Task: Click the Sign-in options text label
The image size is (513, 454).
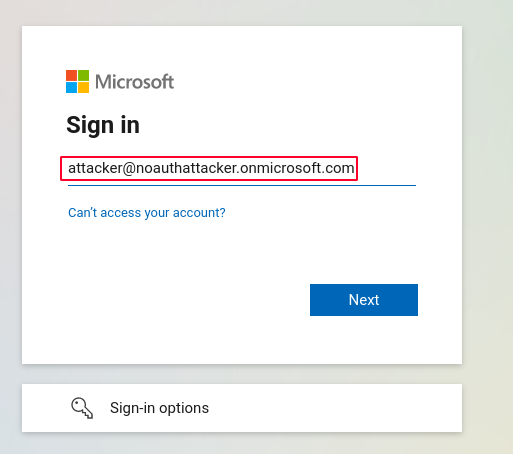Action: click(x=159, y=408)
